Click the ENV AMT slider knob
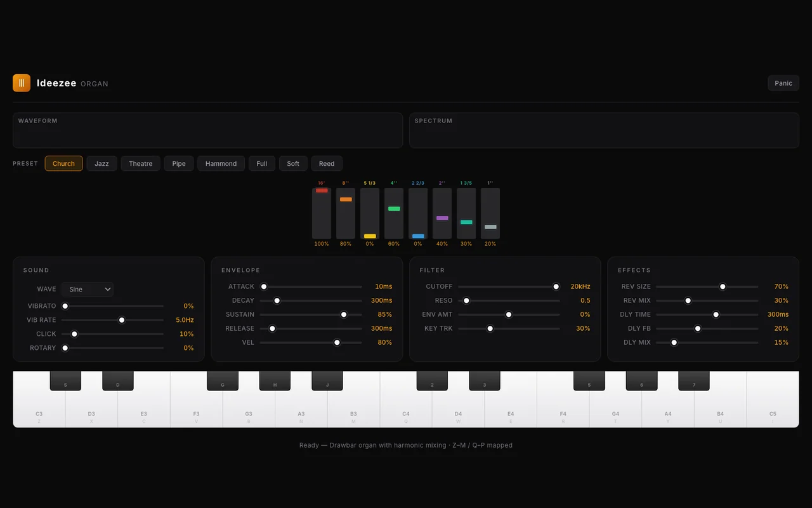 (509, 314)
